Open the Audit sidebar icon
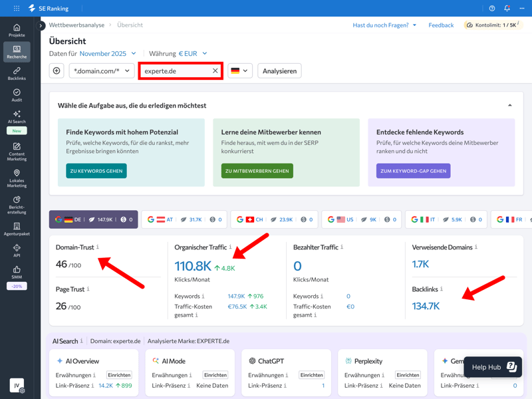The image size is (532, 399). (17, 95)
